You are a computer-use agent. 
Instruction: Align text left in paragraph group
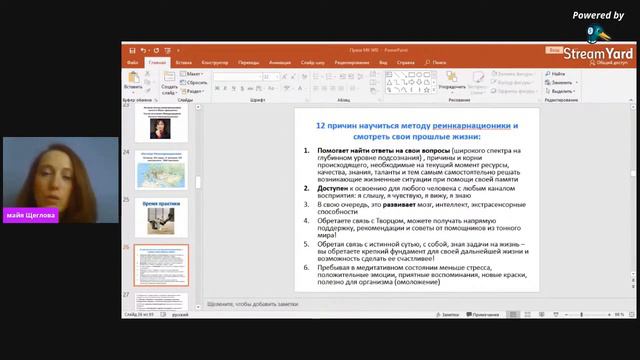pos(316,88)
